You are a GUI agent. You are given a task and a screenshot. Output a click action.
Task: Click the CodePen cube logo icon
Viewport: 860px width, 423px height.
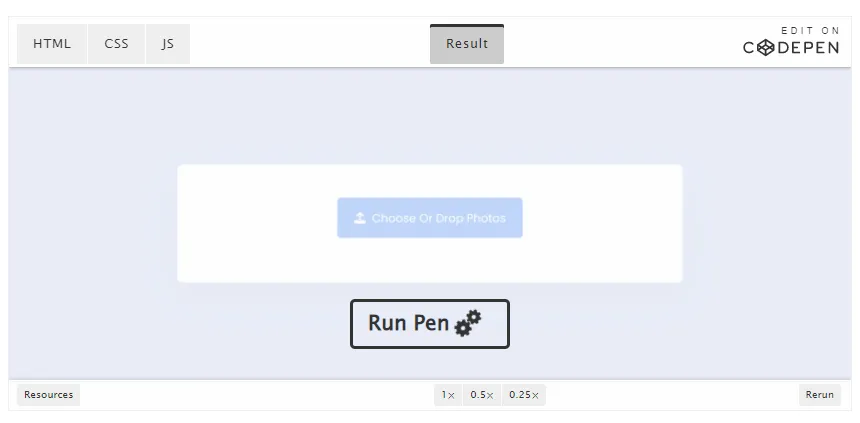[766, 48]
